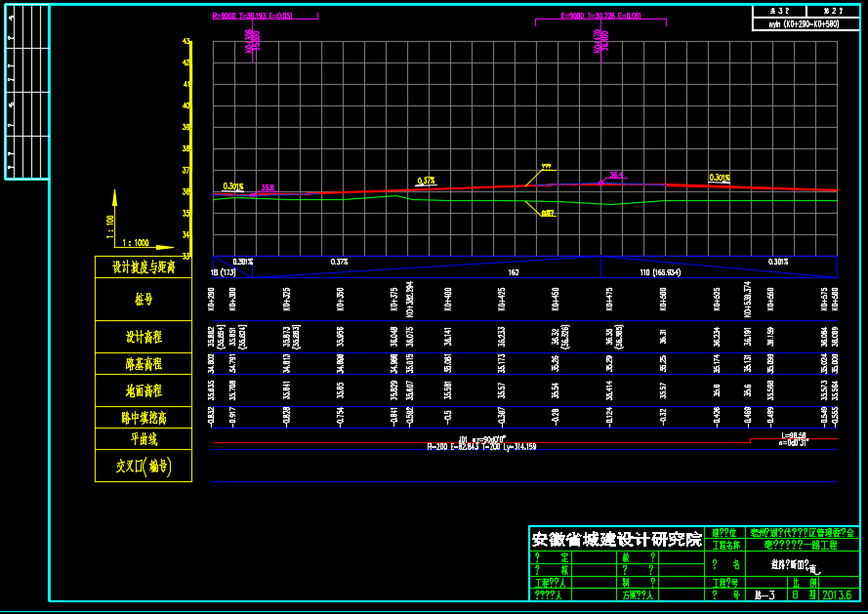Select the left-side R=9000 curve annotation
The width and height of the screenshot is (868, 614).
[x=252, y=17]
